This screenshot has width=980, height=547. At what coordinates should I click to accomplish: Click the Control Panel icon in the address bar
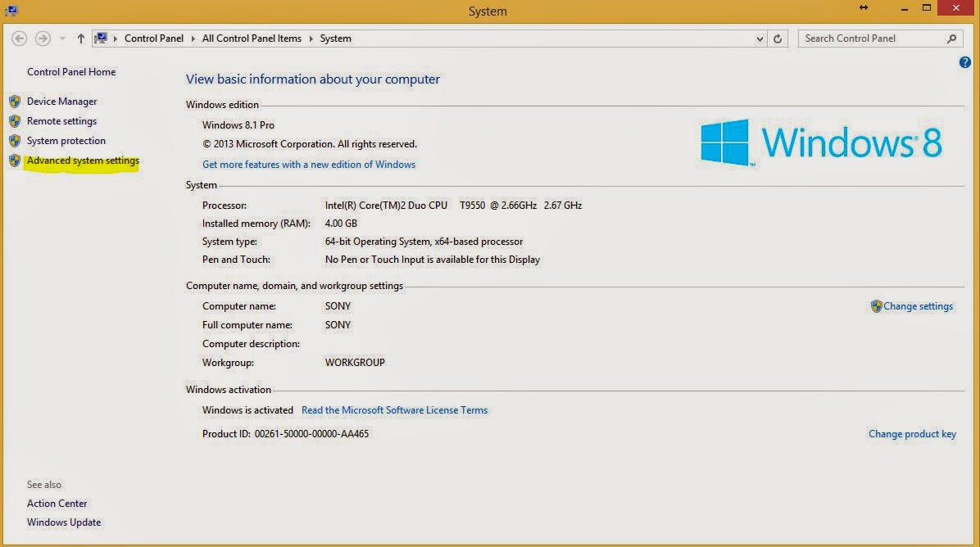point(102,38)
